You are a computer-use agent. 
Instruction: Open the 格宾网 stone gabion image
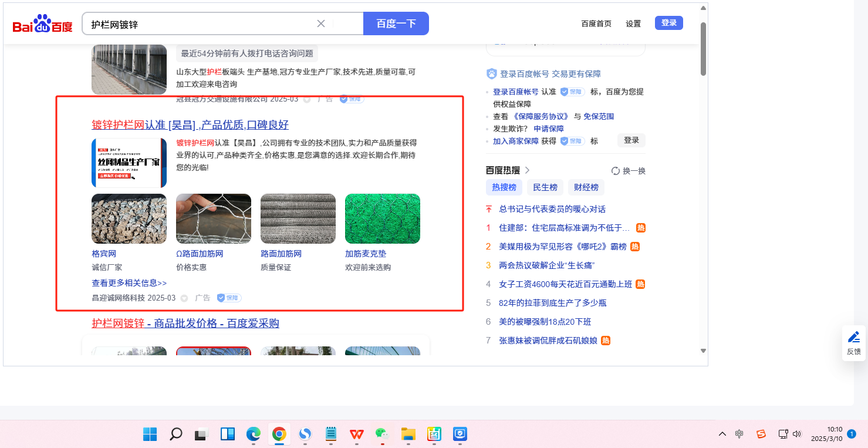[x=129, y=218]
